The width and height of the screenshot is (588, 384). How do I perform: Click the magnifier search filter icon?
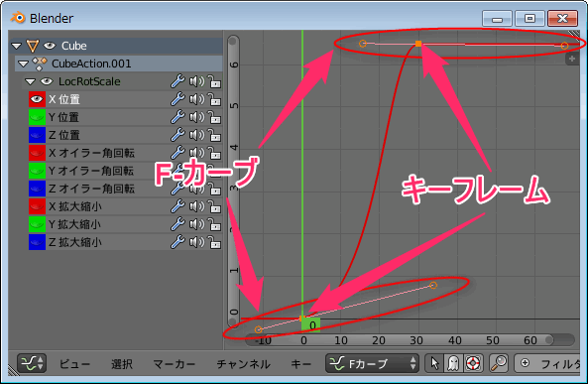pyautogui.click(x=499, y=363)
